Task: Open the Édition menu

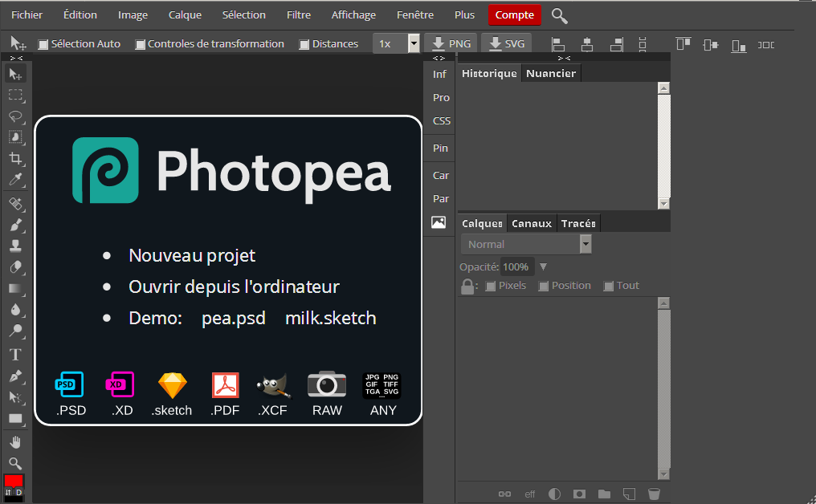Action: [80, 15]
